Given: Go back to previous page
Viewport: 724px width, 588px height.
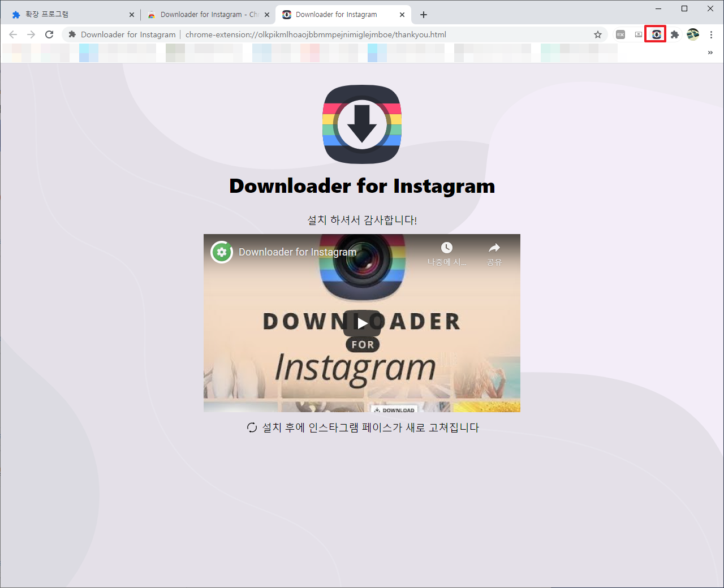Looking at the screenshot, I should pos(13,34).
